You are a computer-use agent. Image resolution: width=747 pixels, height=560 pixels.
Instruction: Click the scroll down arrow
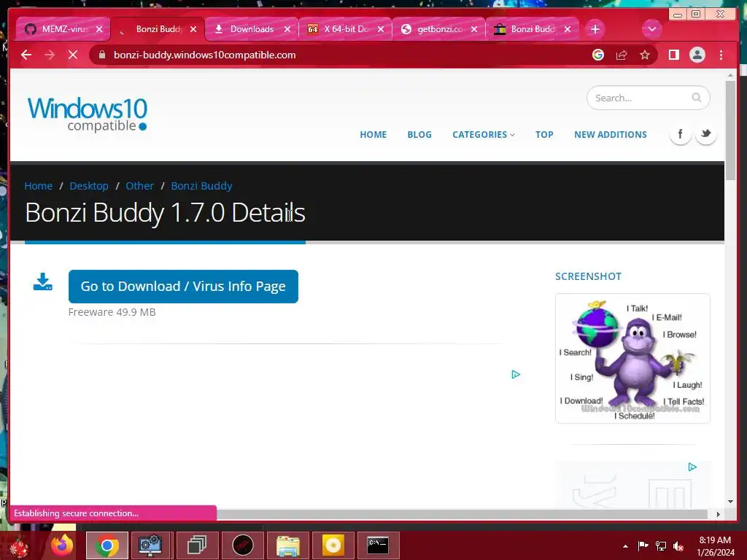[x=730, y=502]
